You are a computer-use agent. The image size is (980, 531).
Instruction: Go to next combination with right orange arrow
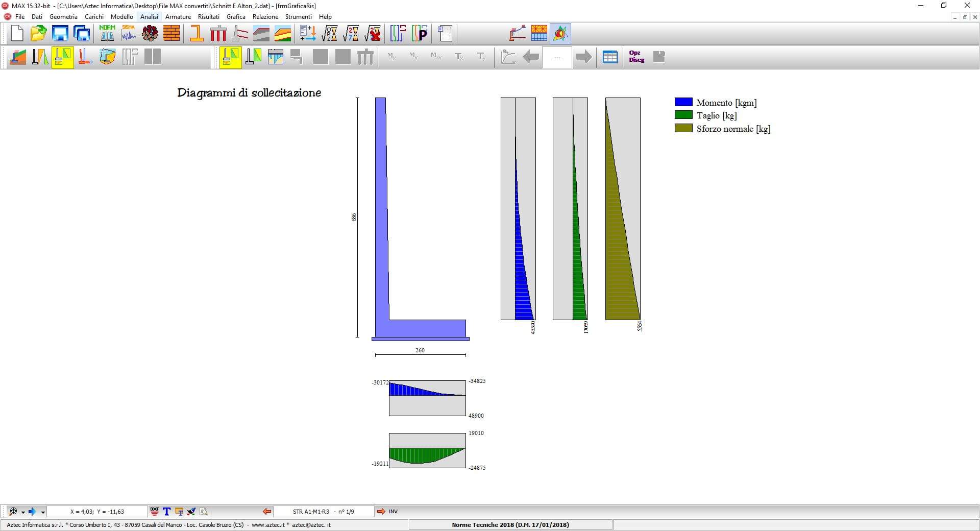(381, 511)
